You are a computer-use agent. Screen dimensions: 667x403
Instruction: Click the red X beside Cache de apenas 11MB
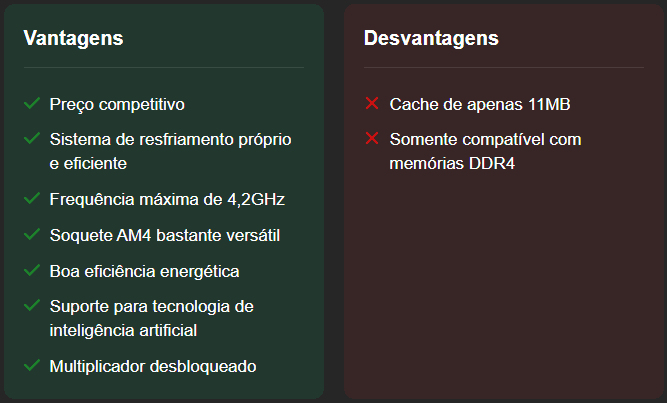click(x=372, y=103)
